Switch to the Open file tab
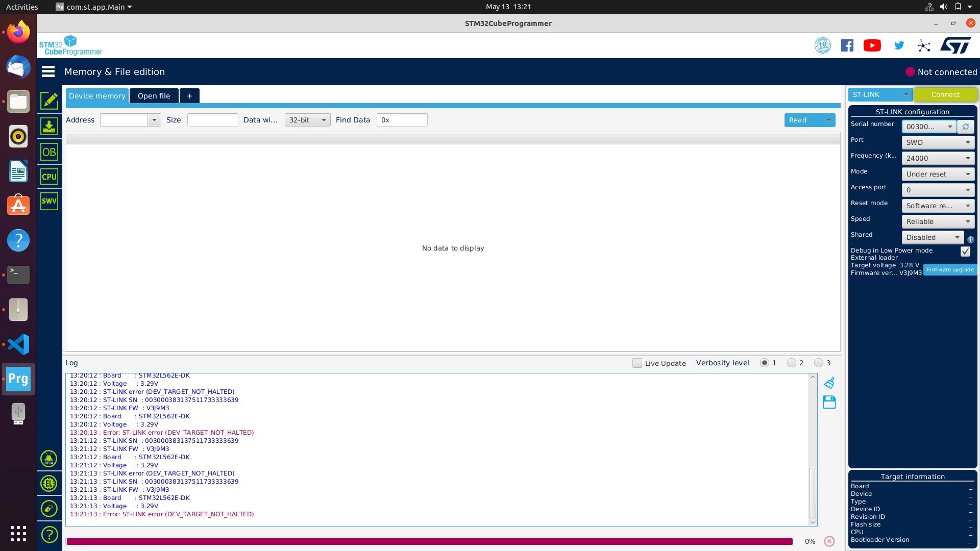The width and height of the screenshot is (980, 551). pos(154,96)
